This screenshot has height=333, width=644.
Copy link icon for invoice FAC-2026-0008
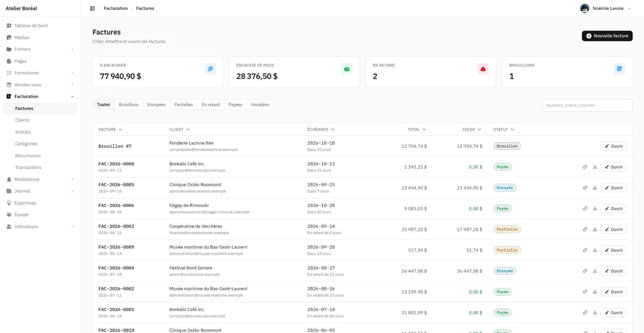pyautogui.click(x=585, y=167)
